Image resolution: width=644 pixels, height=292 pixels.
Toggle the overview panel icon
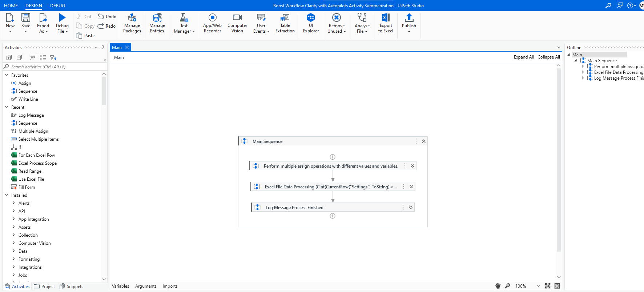pos(557,286)
